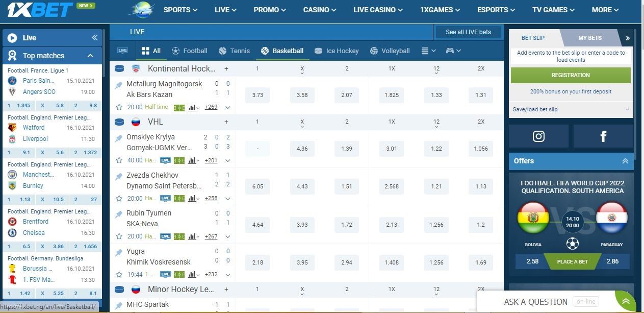
Task: Click the green REGISTRATION button
Action: point(571,75)
